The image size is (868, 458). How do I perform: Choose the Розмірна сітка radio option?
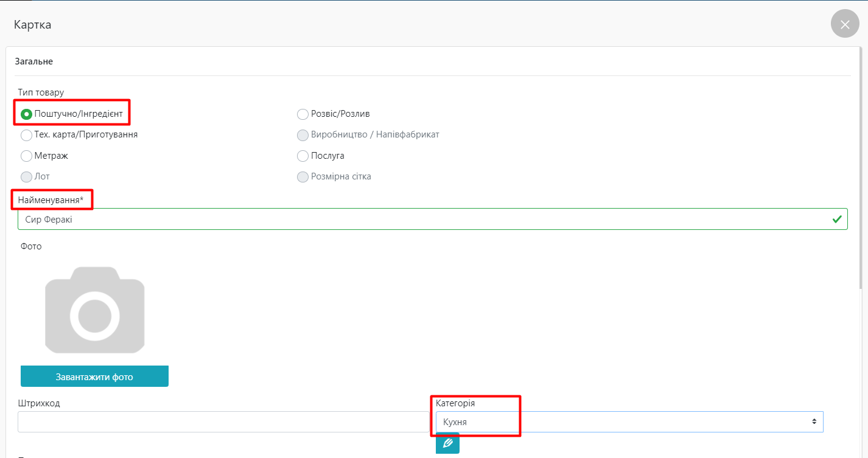(x=303, y=177)
